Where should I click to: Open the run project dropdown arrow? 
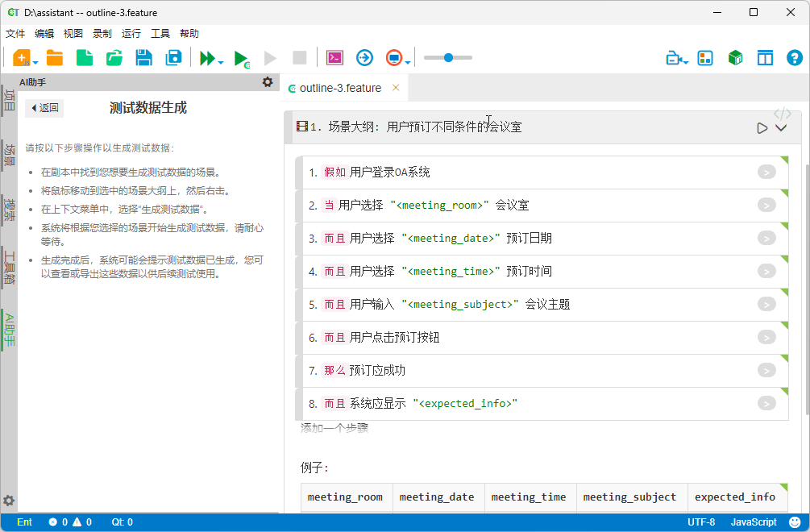click(221, 63)
